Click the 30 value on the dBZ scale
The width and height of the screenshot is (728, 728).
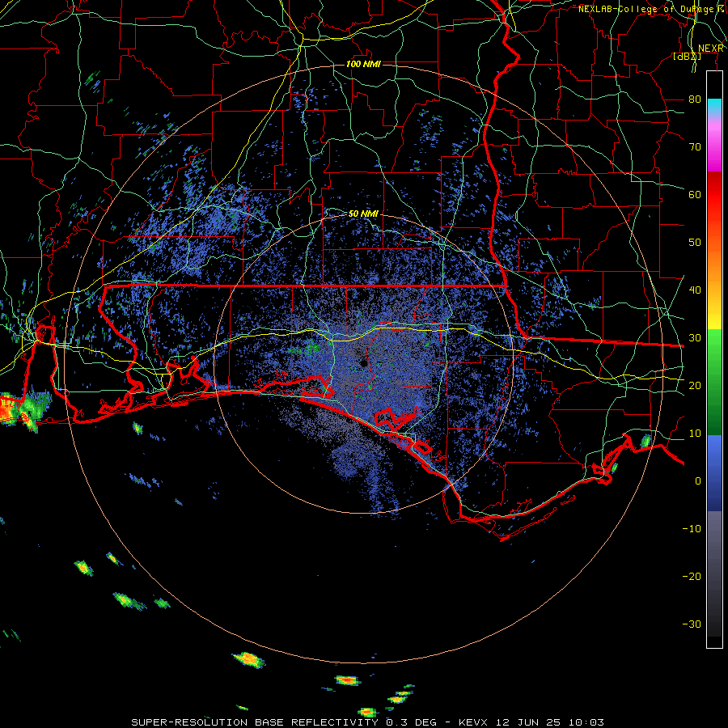click(695, 337)
